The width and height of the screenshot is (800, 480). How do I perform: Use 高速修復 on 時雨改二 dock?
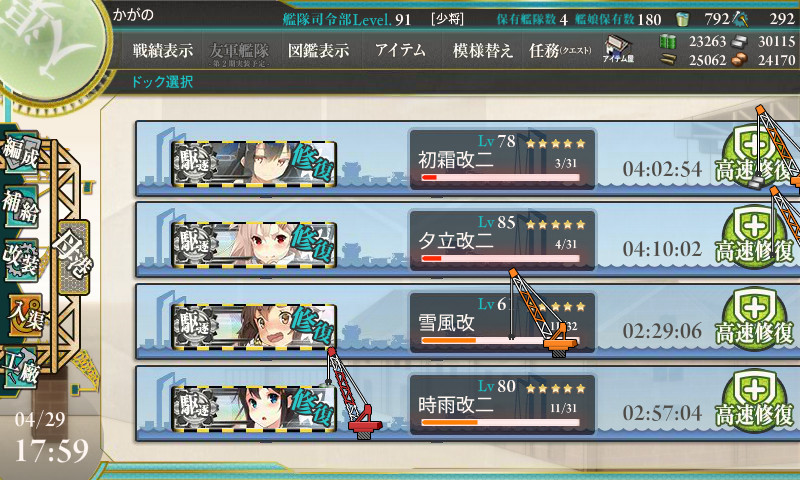754,403
